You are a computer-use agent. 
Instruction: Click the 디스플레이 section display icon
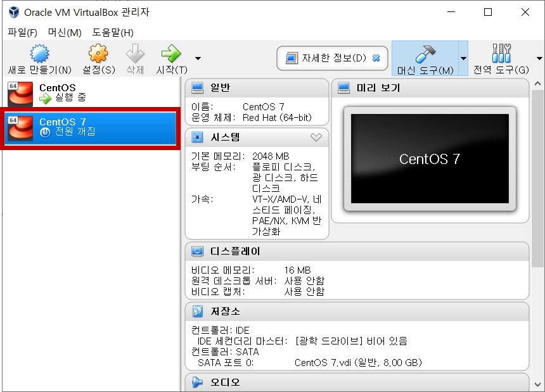coord(198,251)
